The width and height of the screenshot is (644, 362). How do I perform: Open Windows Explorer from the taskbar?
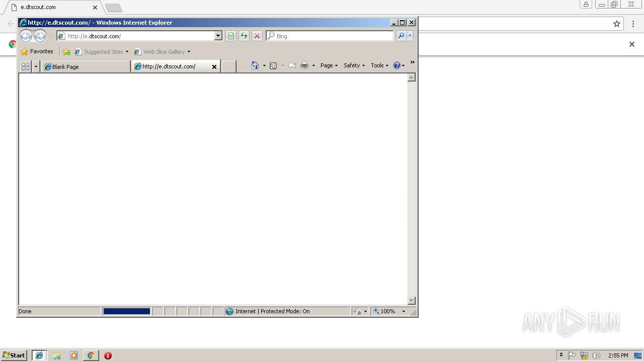click(x=57, y=355)
